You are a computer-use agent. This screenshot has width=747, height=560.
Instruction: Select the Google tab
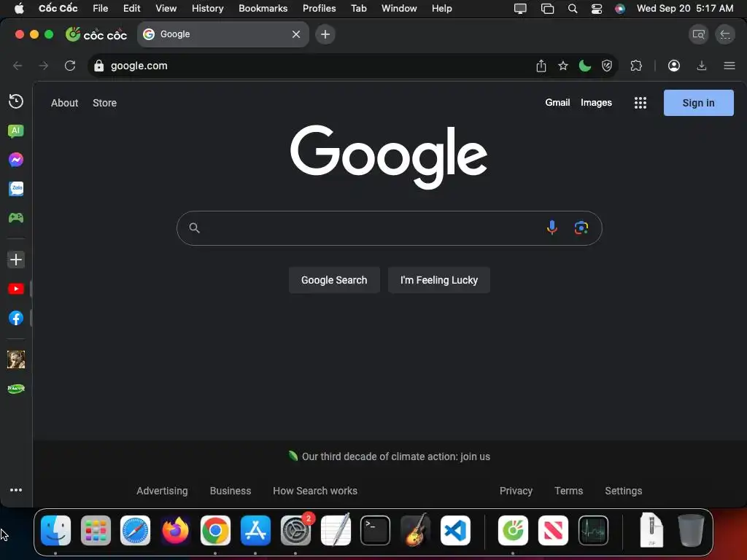pos(223,34)
